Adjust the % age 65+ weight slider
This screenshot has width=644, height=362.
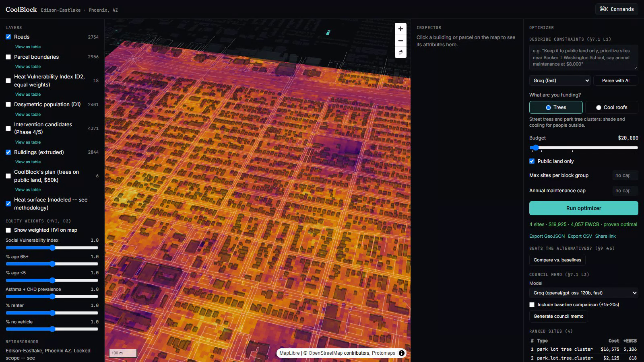pos(52,264)
